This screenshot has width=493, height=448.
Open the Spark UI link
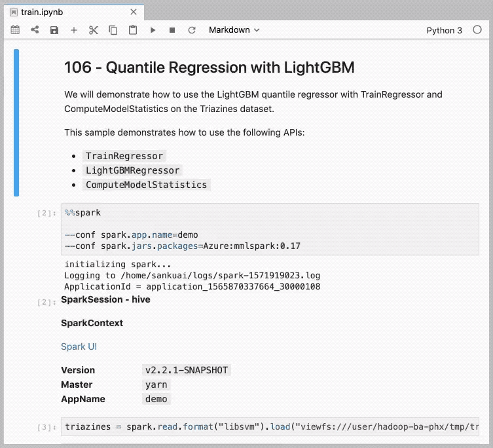point(79,346)
